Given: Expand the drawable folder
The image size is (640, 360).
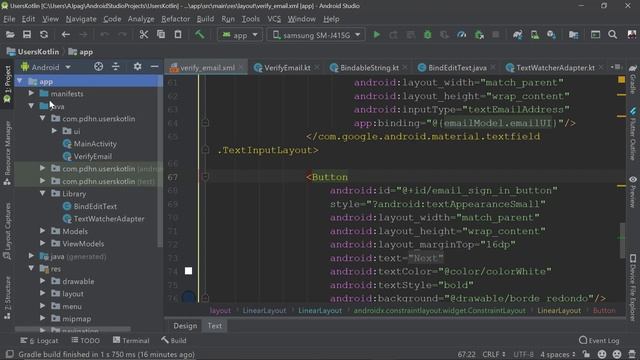Looking at the screenshot, I should (42, 281).
